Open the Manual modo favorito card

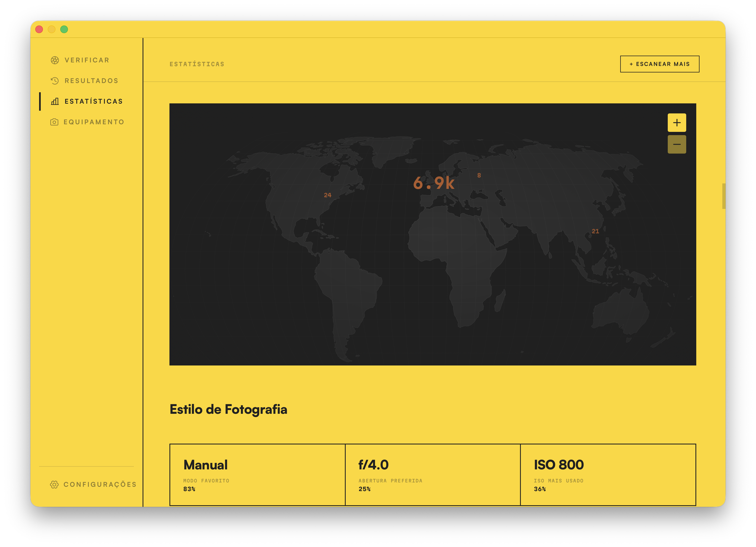click(257, 475)
